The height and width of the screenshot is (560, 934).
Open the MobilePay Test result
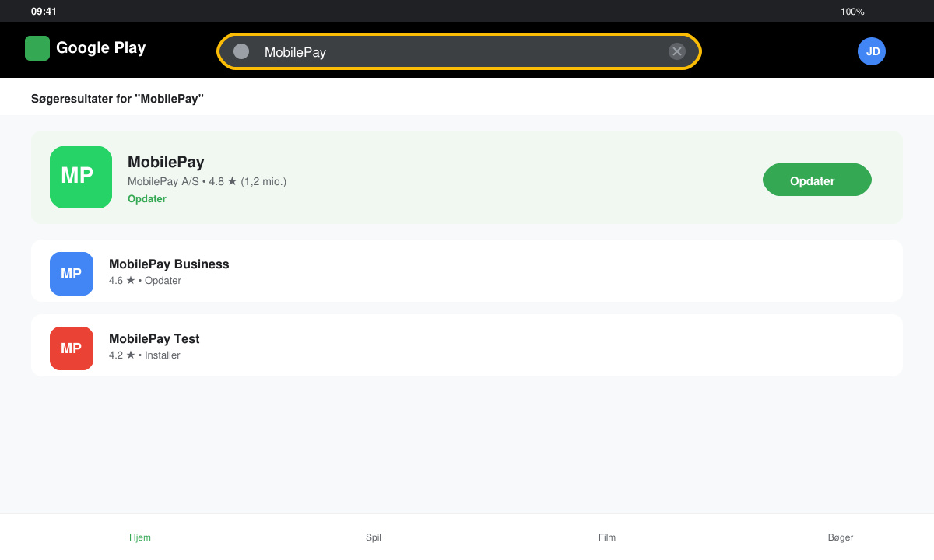click(x=467, y=345)
